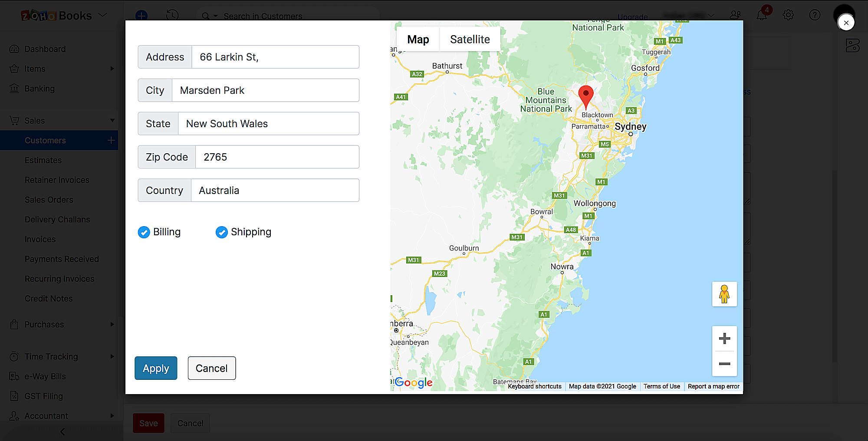
Task: Switch to Satellite map view
Action: 470,39
